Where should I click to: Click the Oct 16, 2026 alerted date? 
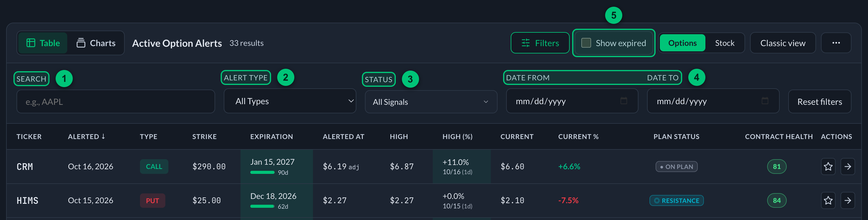pyautogui.click(x=90, y=167)
